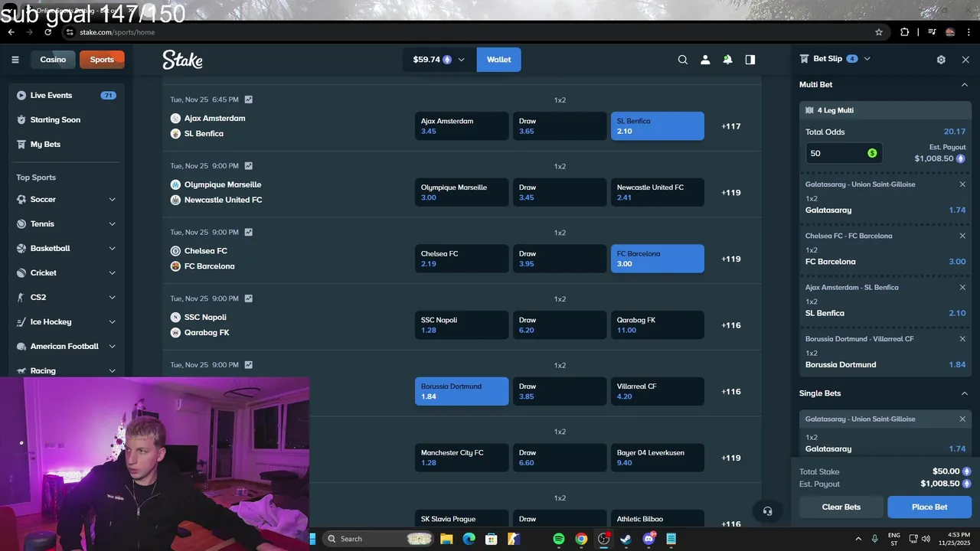980x551 pixels.
Task: Open Spotify from taskbar
Action: coord(559,539)
